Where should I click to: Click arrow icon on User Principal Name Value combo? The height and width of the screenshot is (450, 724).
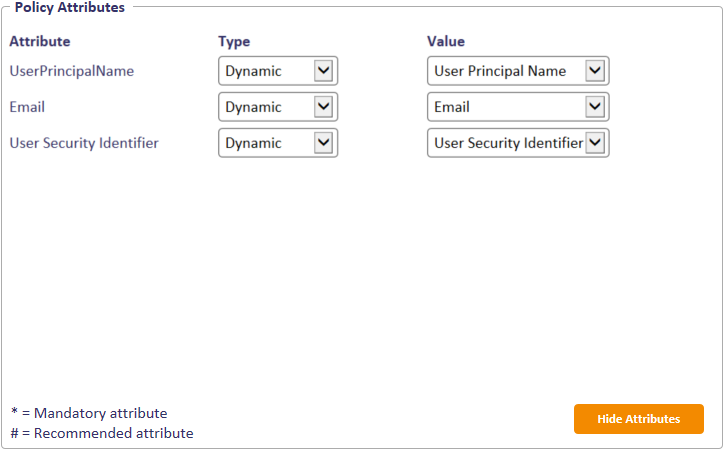595,71
